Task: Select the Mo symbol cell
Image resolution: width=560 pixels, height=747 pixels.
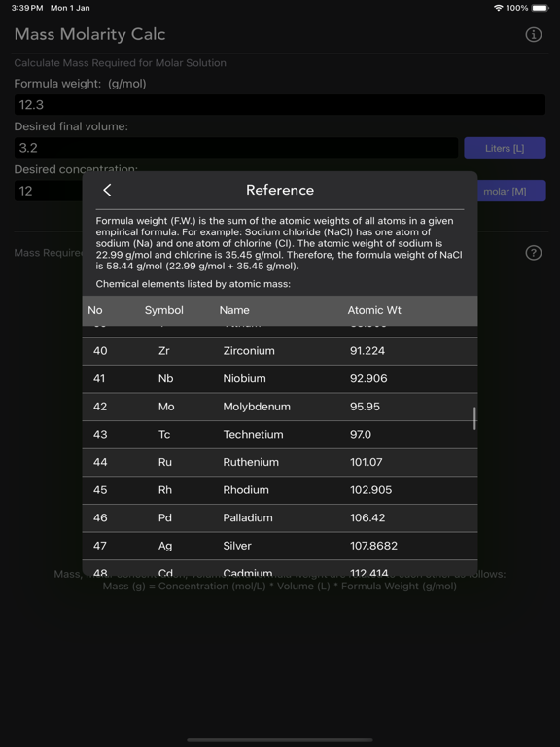Action: pos(166,407)
